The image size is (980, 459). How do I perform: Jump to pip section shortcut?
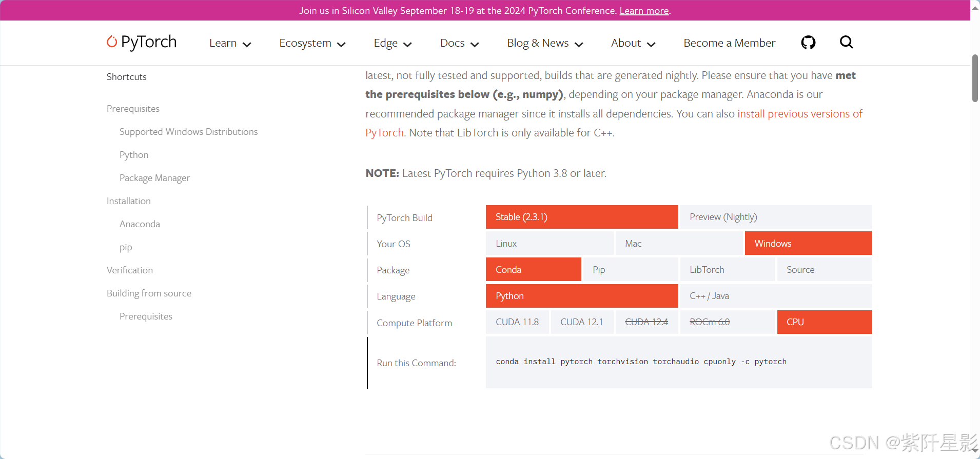pos(126,247)
